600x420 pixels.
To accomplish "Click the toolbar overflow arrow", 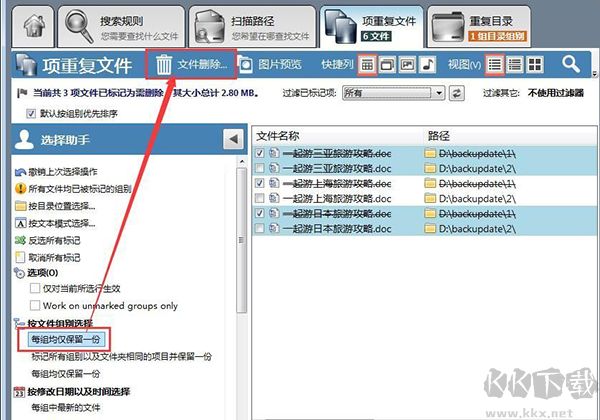I will pos(595,74).
